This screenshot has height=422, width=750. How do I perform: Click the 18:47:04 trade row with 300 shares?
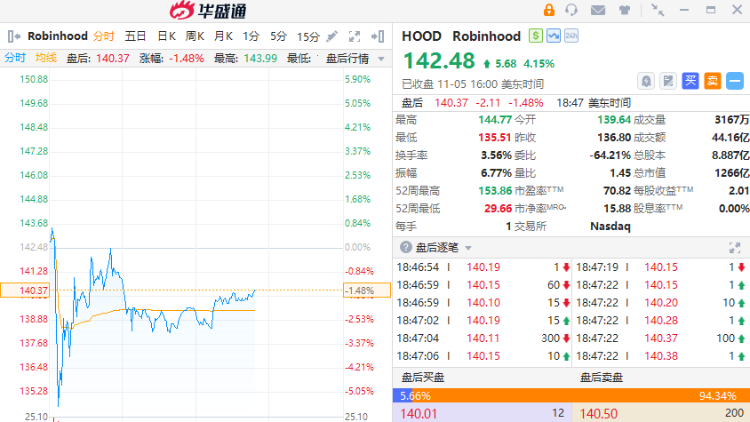click(483, 338)
